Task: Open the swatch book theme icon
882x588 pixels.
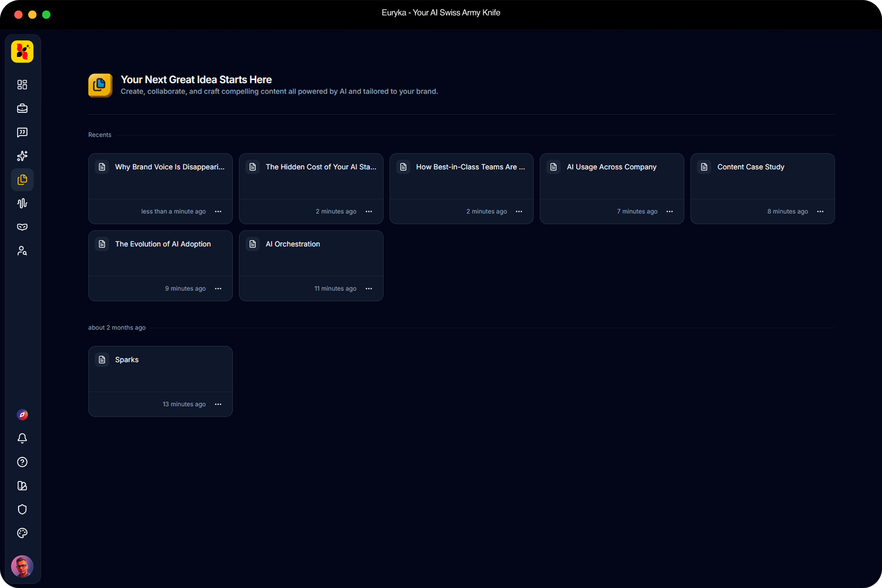Action: click(x=22, y=485)
